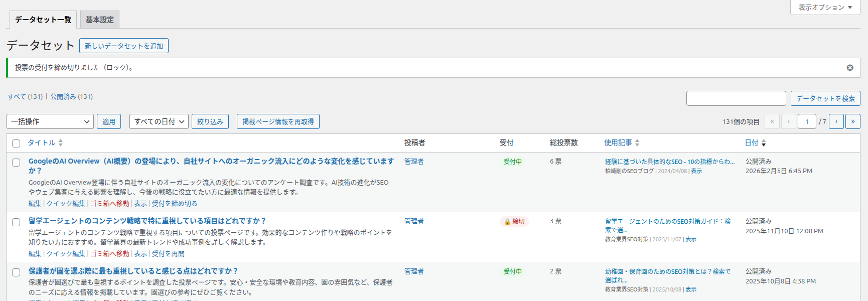Click 表示 next to 2025/10/08 article date
868x301 pixels.
click(691, 289)
